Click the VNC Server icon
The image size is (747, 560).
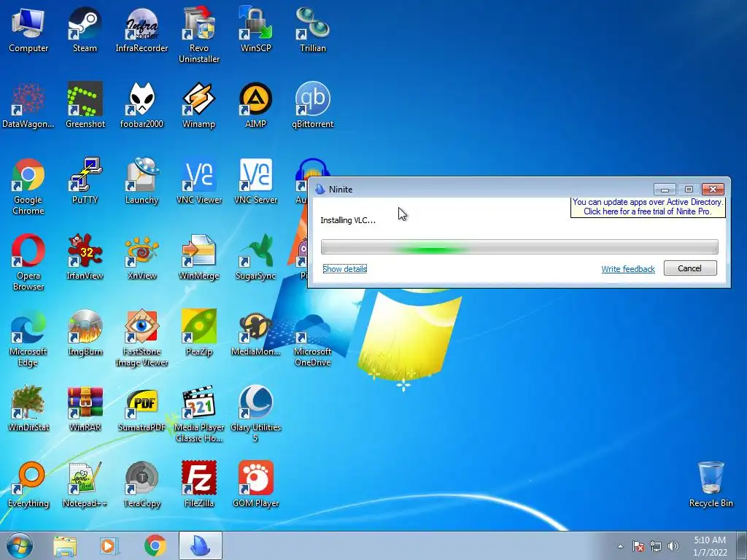(x=255, y=182)
